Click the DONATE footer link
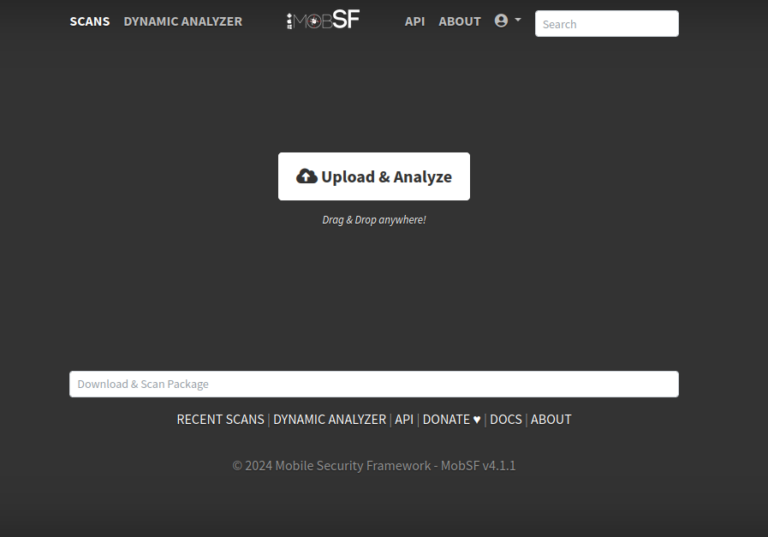 pyautogui.click(x=446, y=420)
